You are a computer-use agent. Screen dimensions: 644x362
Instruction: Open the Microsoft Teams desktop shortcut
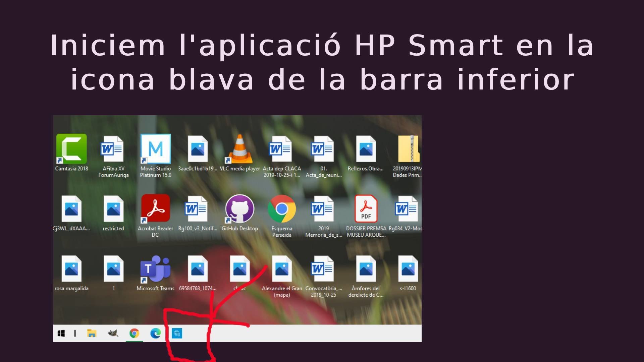pyautogui.click(x=155, y=269)
